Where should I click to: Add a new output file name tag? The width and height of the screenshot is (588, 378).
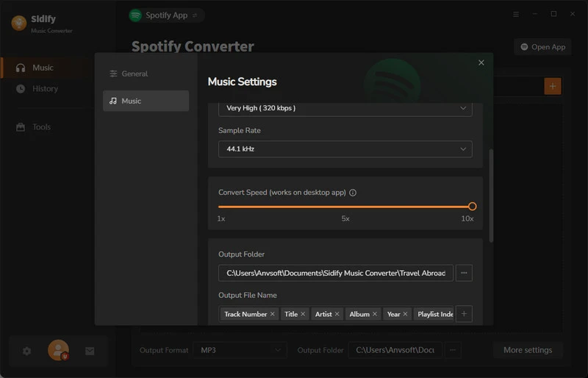tap(464, 314)
